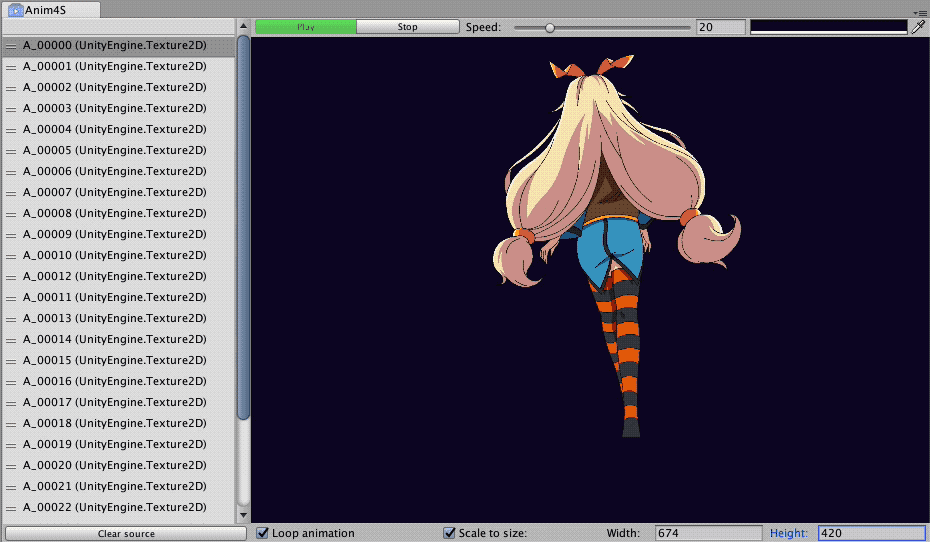Toggle the Scale to size checkbox

tap(450, 533)
